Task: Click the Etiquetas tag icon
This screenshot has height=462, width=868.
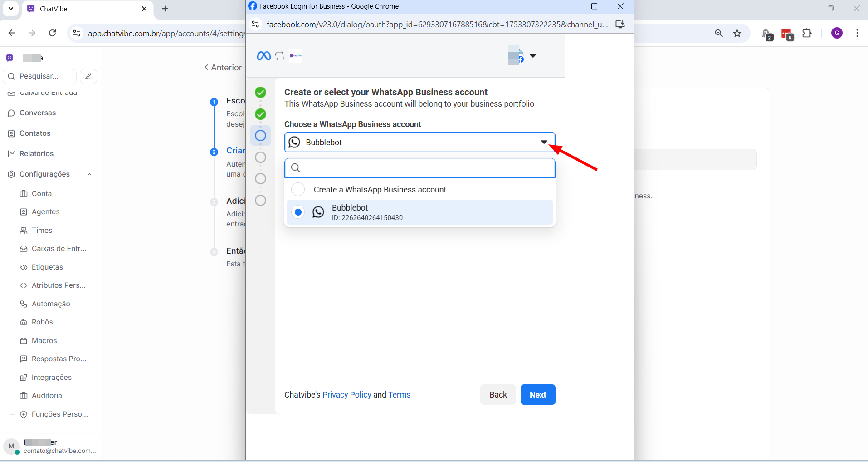Action: click(24, 267)
